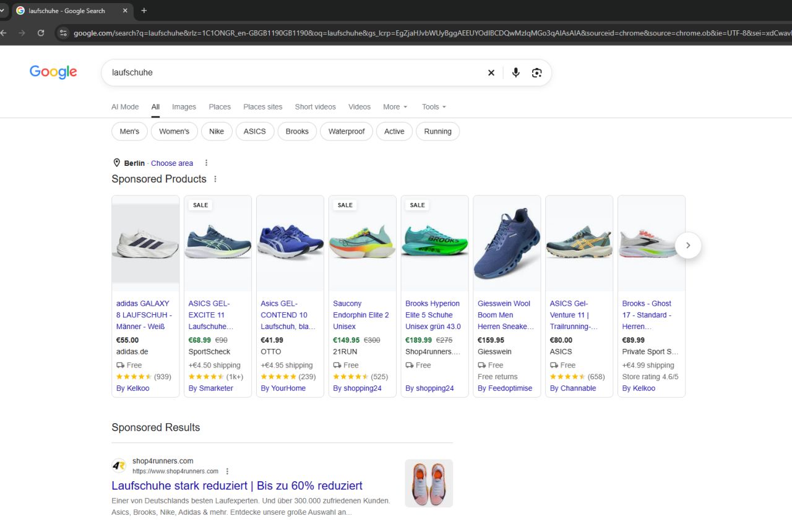This screenshot has width=792, height=532.
Task: Open Brooks - Ghost 17 Standard title link
Action: [647, 315]
